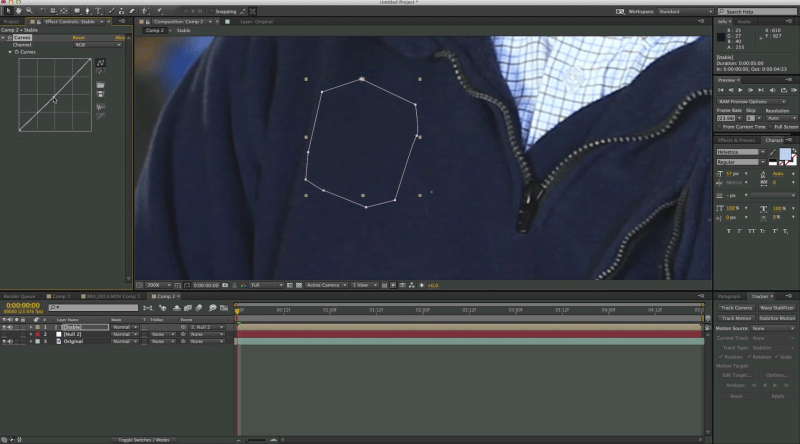800x444 pixels.
Task: Select the Horizontal Type tool
Action: [98, 11]
